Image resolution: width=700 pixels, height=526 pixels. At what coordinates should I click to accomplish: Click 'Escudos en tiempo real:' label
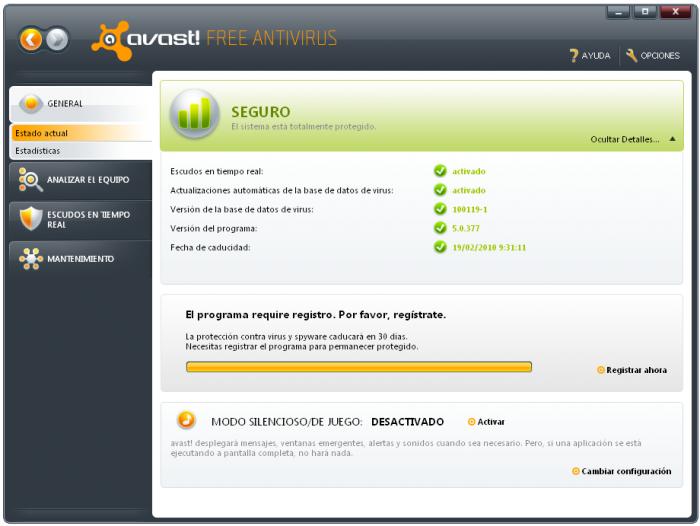click(217, 171)
